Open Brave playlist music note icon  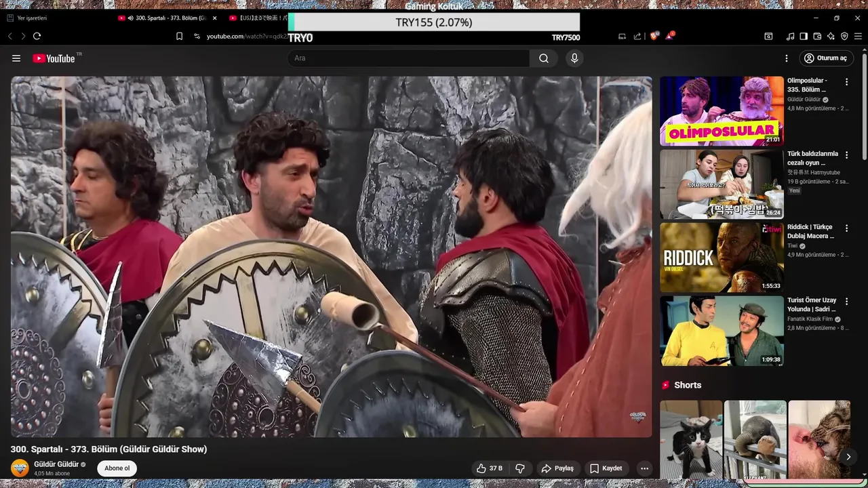point(790,36)
